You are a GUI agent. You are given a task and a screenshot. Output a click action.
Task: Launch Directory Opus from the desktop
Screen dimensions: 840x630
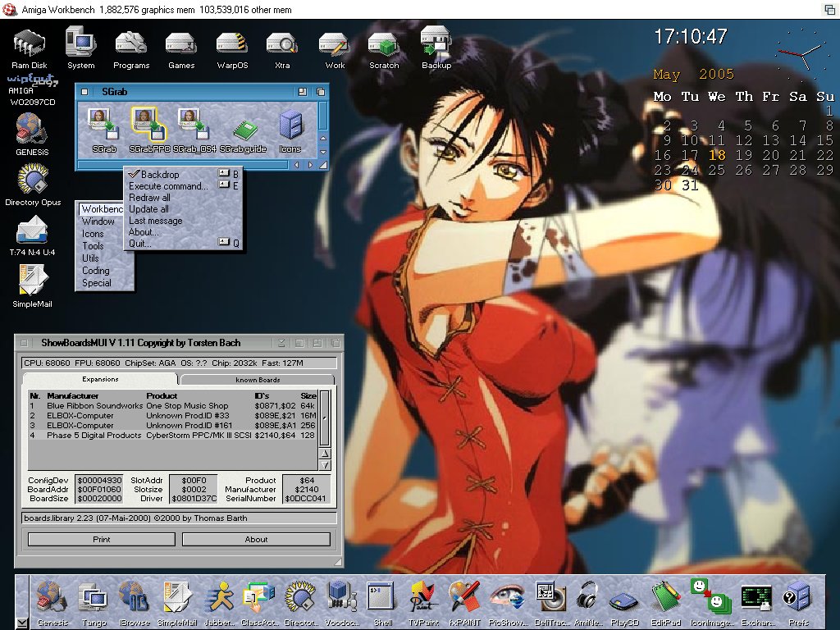[x=33, y=184]
